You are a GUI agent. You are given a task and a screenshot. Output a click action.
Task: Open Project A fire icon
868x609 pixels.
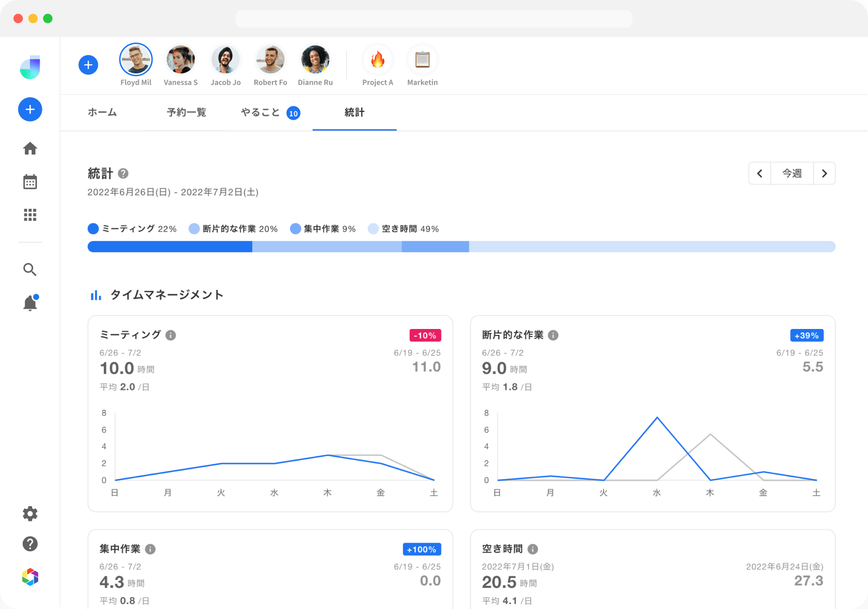point(378,60)
